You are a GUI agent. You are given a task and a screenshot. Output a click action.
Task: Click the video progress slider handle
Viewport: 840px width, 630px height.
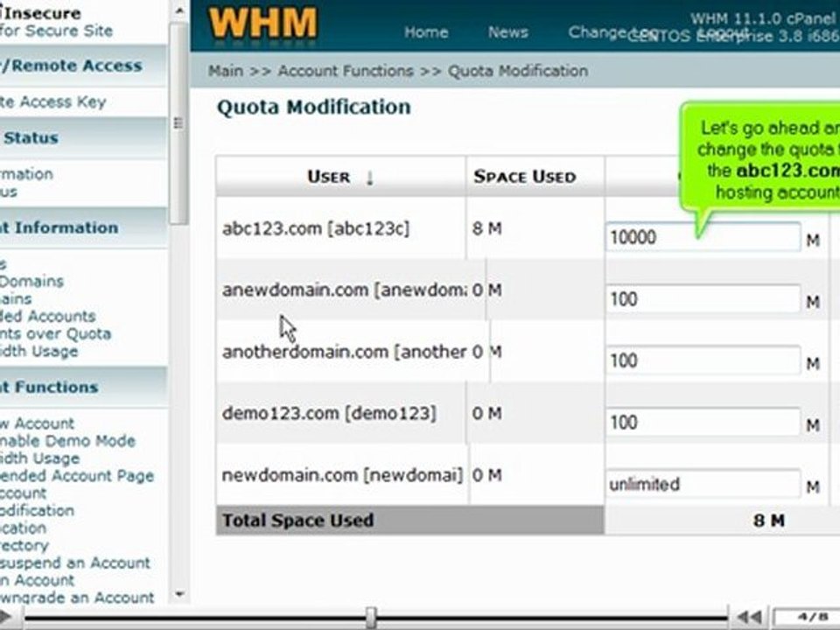pyautogui.click(x=371, y=619)
